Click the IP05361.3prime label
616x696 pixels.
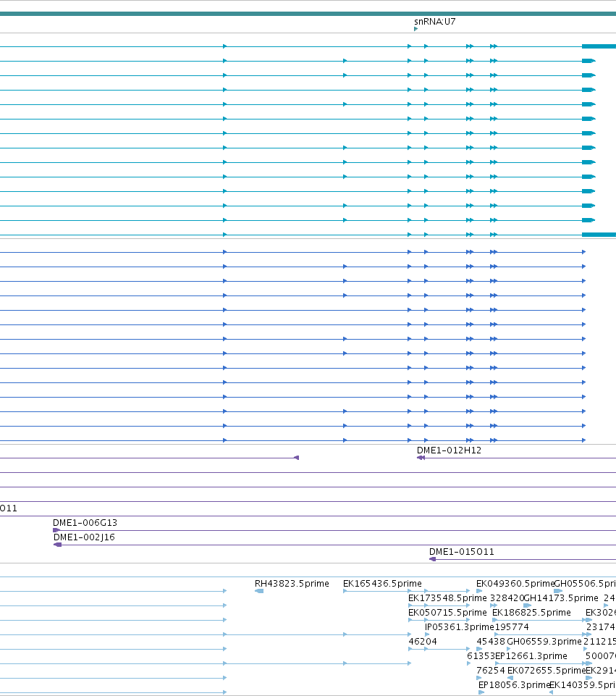460,626
